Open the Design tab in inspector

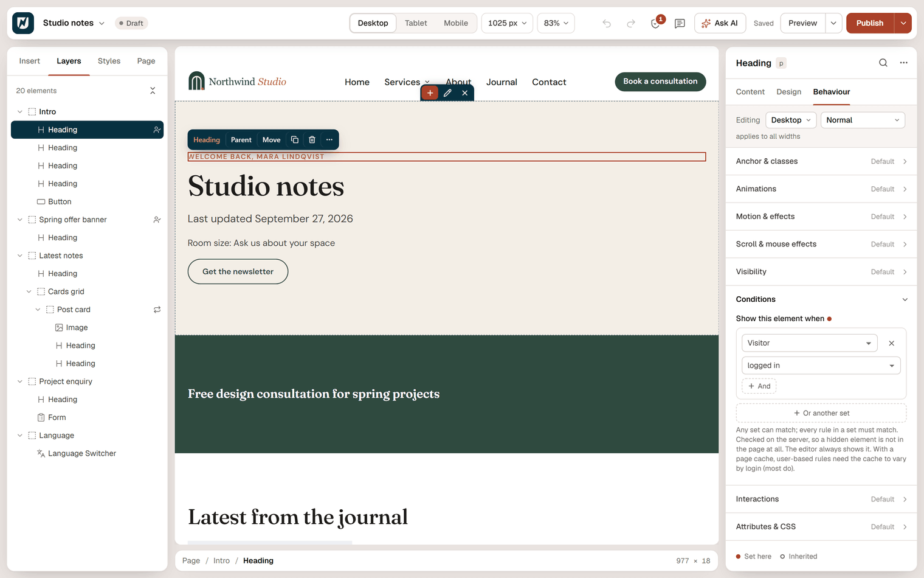point(788,92)
